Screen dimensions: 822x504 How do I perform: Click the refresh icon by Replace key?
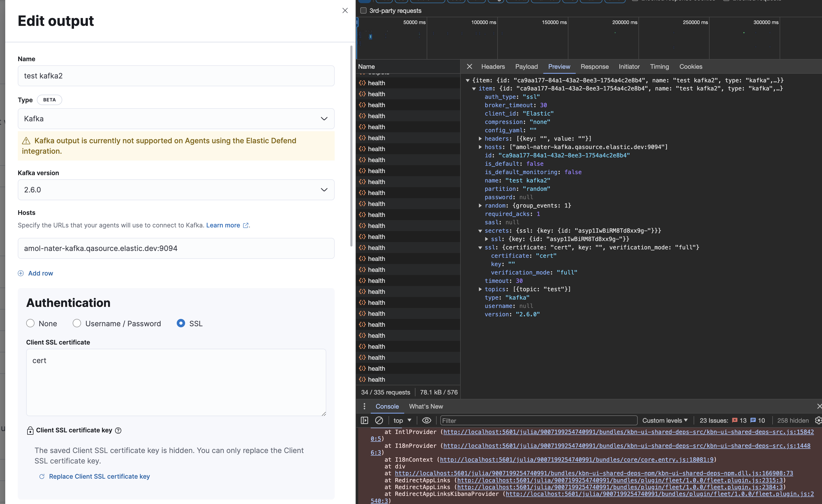pyautogui.click(x=42, y=476)
